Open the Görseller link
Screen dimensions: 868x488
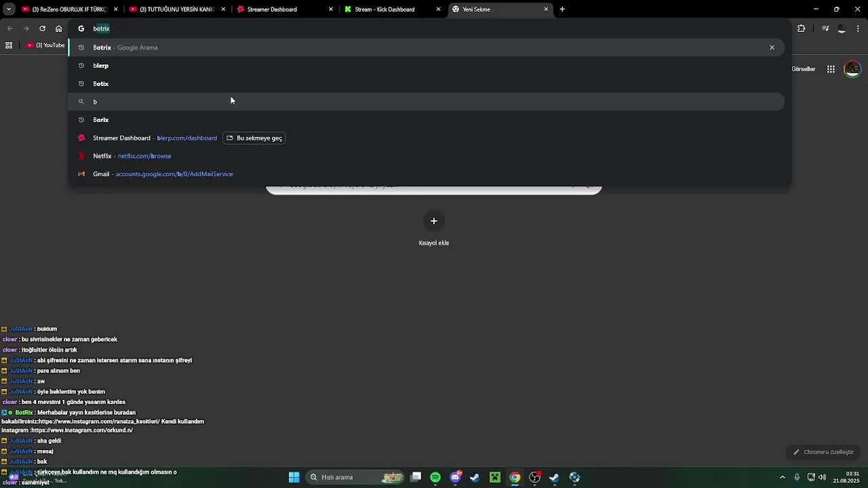(x=804, y=69)
